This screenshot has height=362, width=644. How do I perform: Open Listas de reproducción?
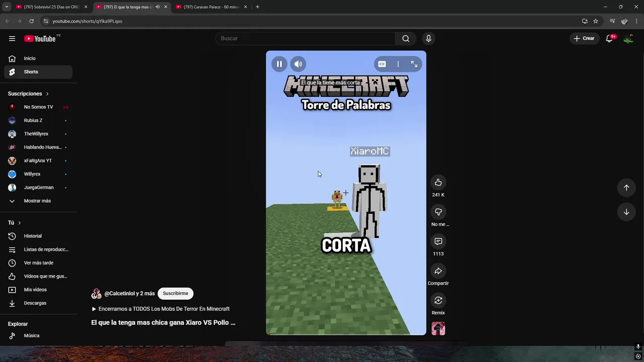pos(38,249)
